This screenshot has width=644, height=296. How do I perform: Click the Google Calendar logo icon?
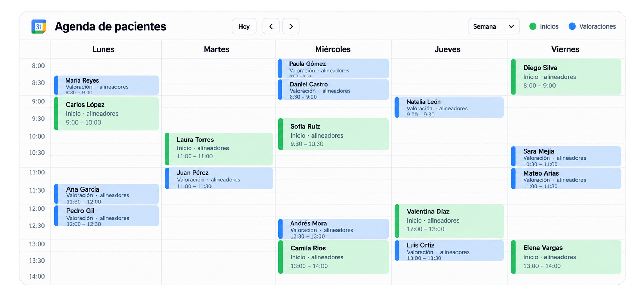click(39, 26)
